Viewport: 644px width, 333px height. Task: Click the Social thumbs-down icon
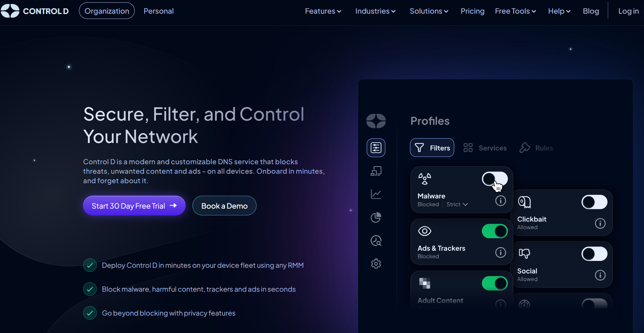click(x=524, y=253)
